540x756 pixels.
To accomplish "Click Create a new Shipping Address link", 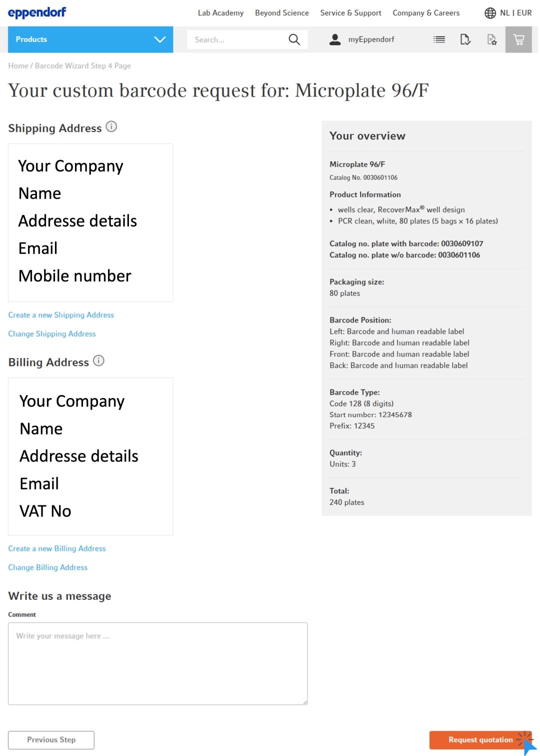I will (61, 315).
